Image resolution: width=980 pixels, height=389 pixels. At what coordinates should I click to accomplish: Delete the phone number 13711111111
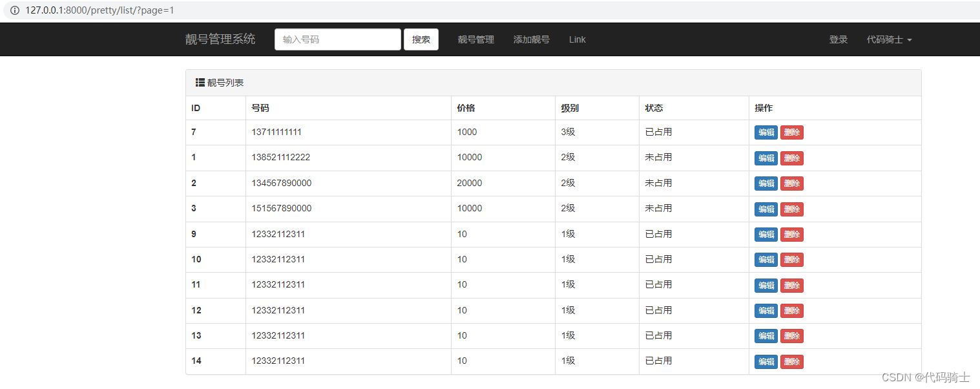791,132
